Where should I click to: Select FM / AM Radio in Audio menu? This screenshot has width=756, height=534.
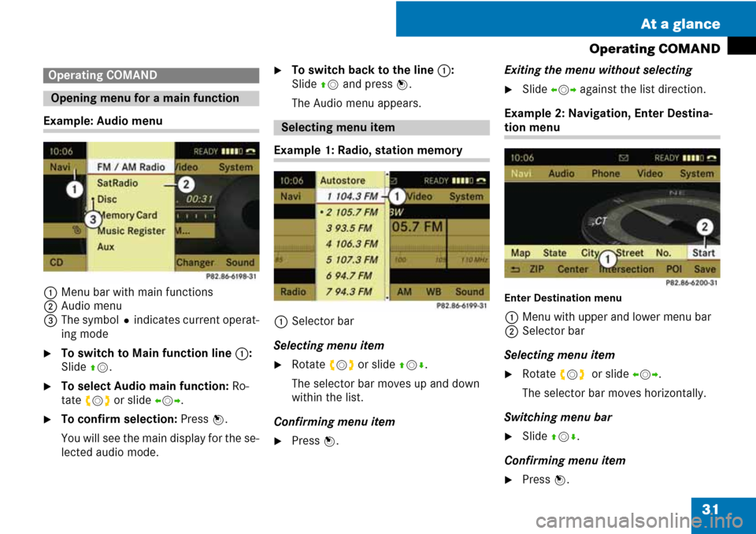131,167
